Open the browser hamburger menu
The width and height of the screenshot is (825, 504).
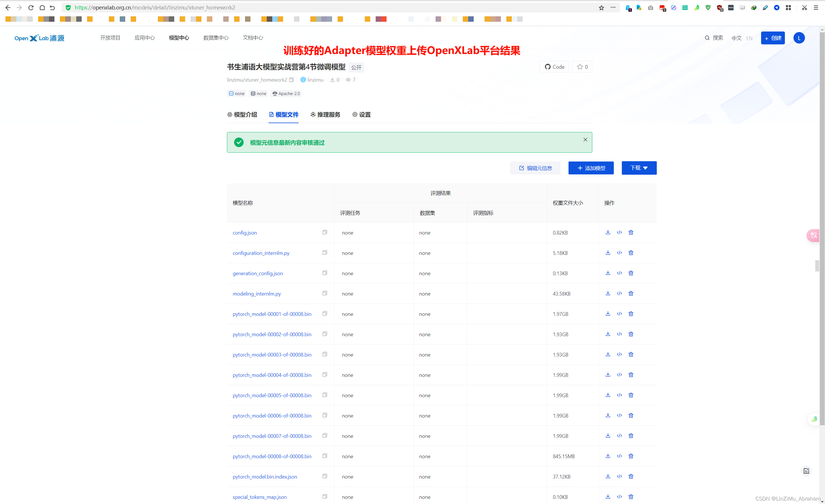tap(816, 7)
